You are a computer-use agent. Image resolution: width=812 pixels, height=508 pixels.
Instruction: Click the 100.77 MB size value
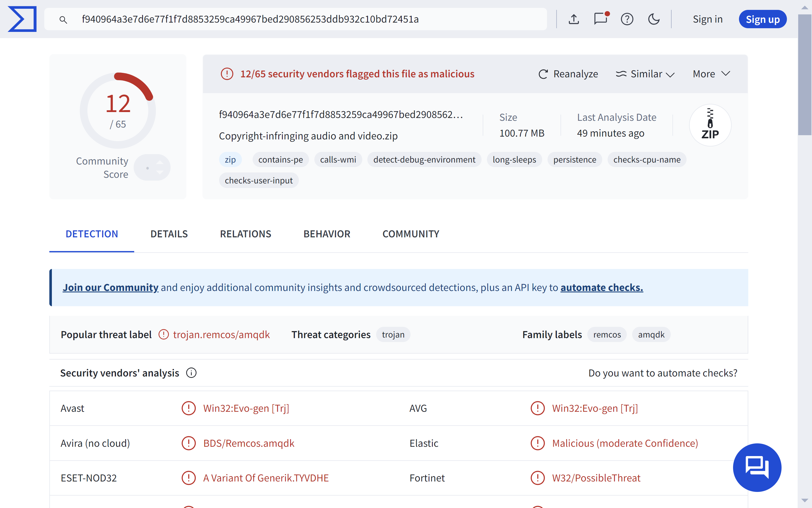[x=522, y=133]
